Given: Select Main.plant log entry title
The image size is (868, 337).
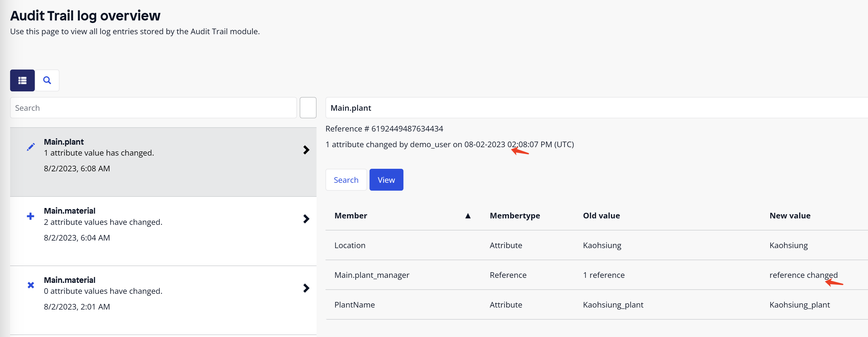Looking at the screenshot, I should pos(64,142).
